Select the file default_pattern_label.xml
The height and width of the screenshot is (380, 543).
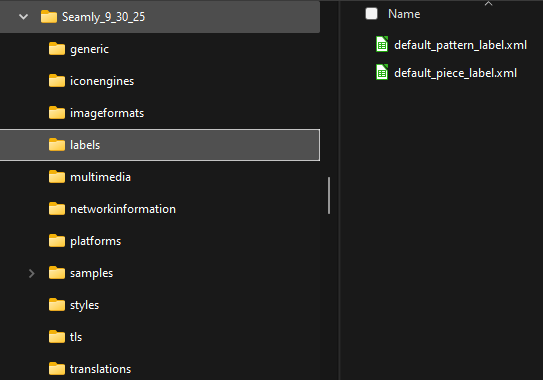460,45
